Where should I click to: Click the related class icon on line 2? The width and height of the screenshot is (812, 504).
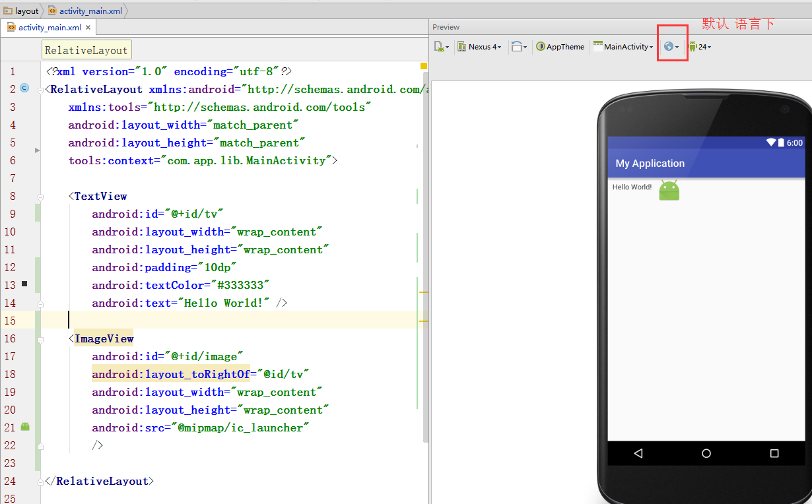24,88
